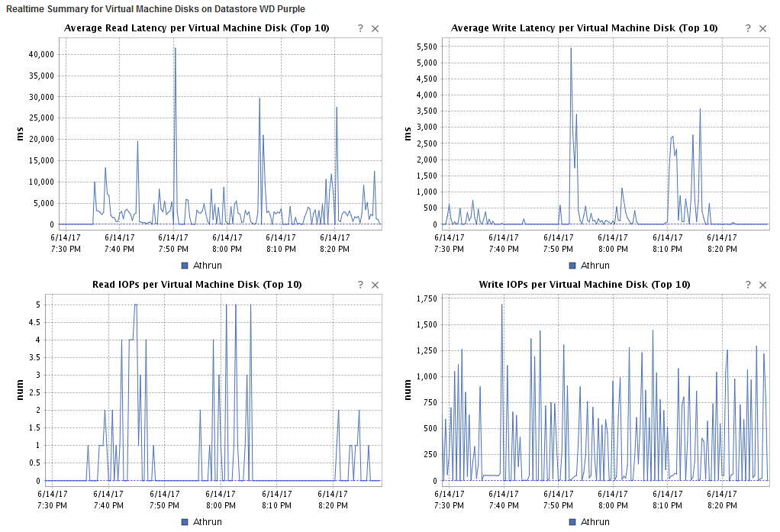Select the 40,000 ms read latency peak
780x532 pixels.
(175, 47)
